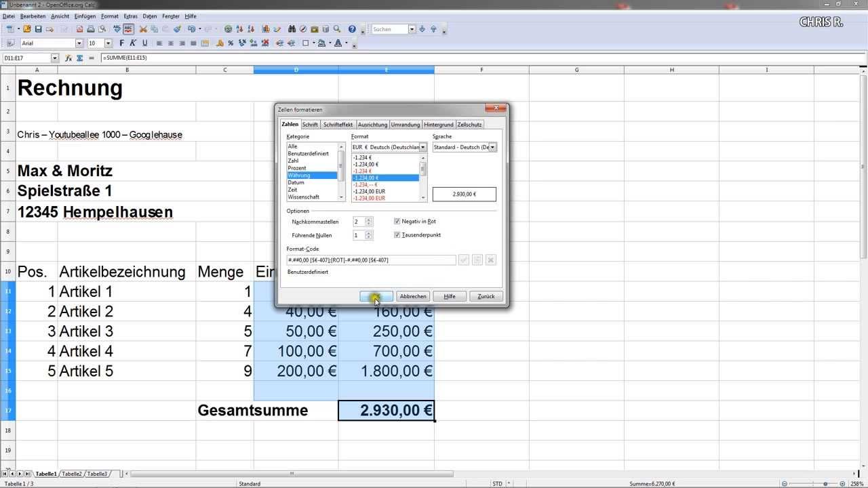Image resolution: width=868 pixels, height=488 pixels.
Task: Export directly as PDF icon
Action: point(80,29)
